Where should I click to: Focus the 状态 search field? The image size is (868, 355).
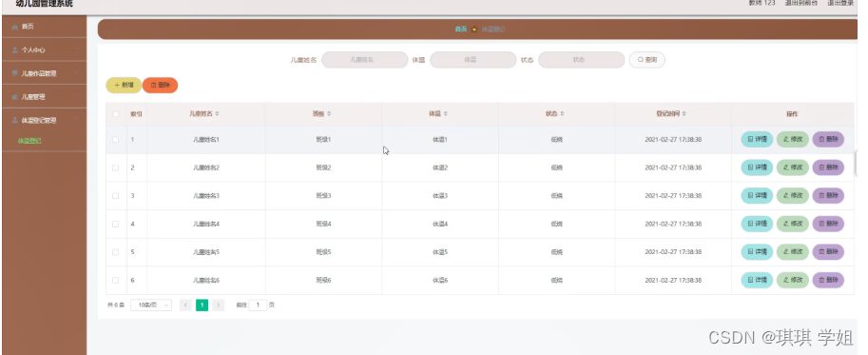pyautogui.click(x=581, y=60)
